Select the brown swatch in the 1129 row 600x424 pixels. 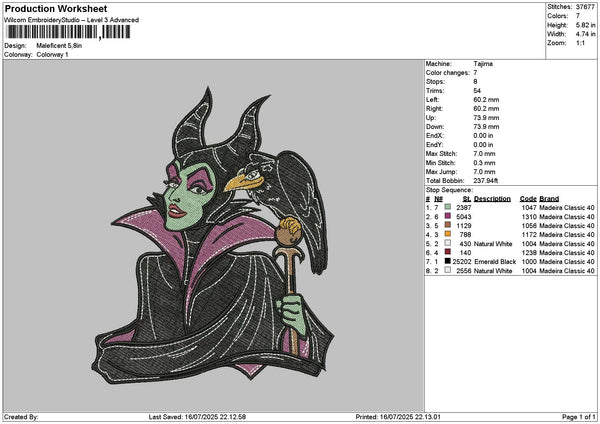(x=447, y=225)
